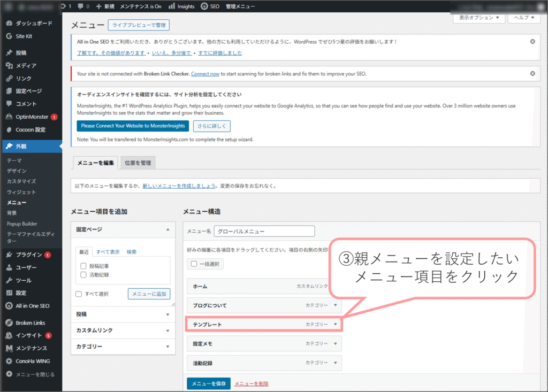Click the ConoHa WING sidebar icon
This screenshot has height=392, width=548.
tap(9, 361)
